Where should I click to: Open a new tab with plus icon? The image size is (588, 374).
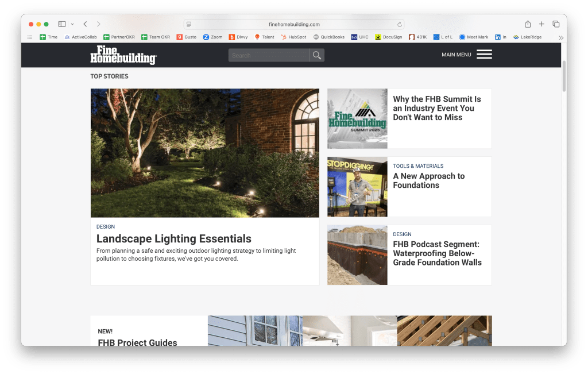coord(541,24)
